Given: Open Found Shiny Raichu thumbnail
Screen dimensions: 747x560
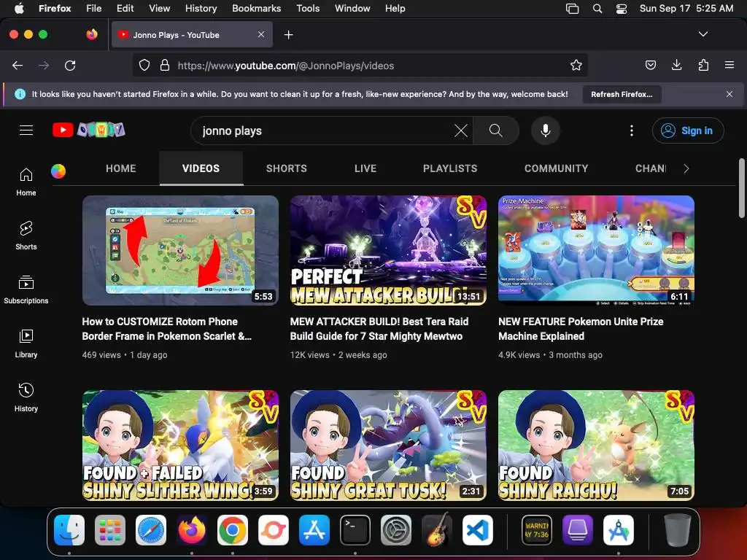Looking at the screenshot, I should click(x=597, y=446).
